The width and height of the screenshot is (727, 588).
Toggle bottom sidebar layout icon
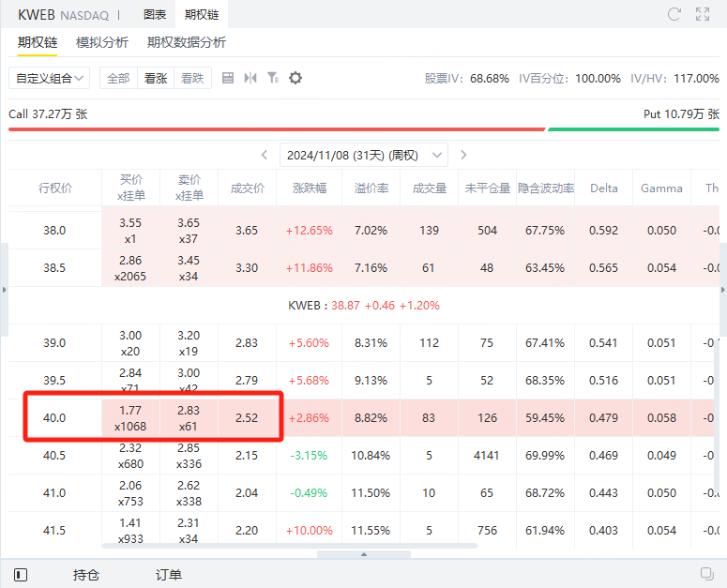click(21, 575)
